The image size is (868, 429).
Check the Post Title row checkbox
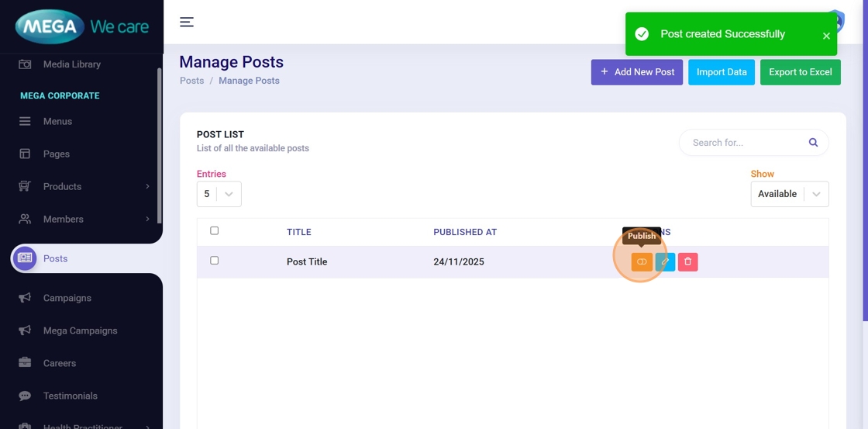coord(215,261)
